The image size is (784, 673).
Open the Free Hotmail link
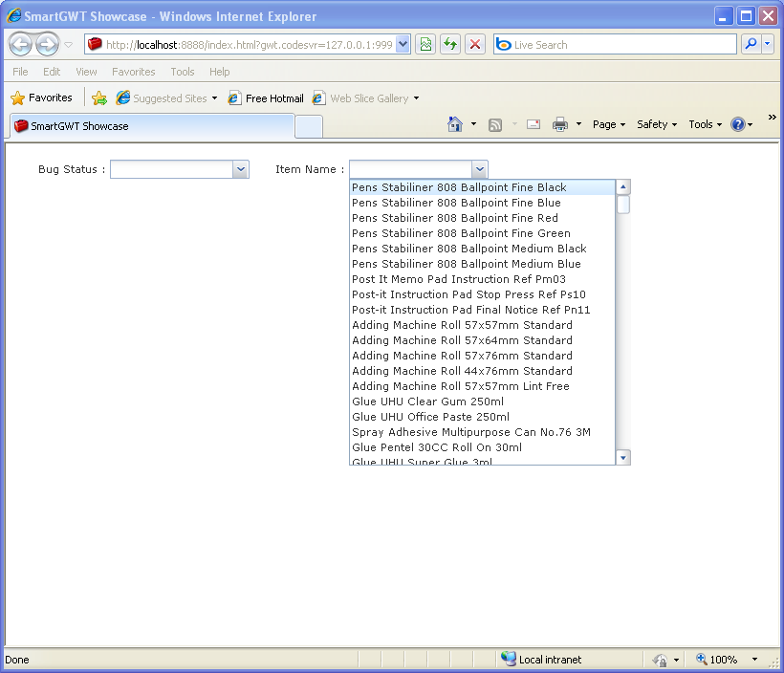[266, 98]
